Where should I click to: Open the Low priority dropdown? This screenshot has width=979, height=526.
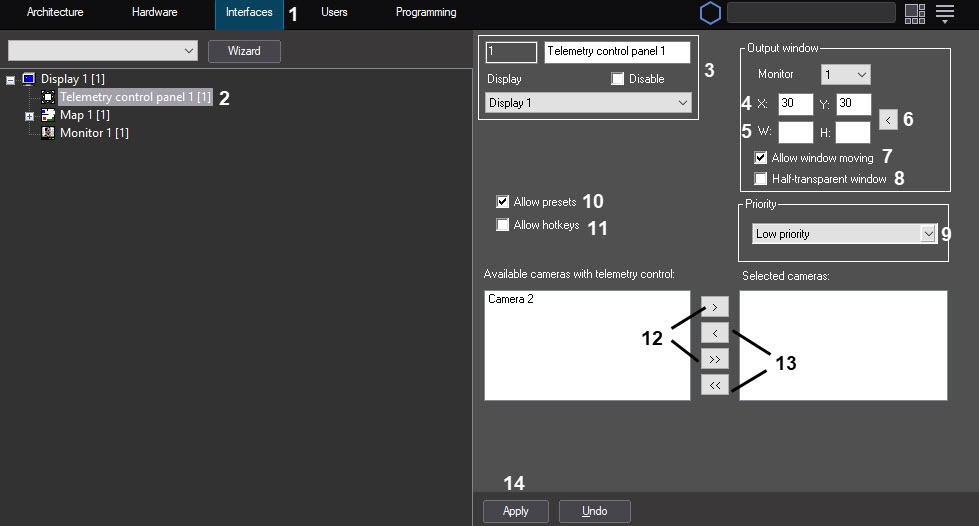pyautogui.click(x=845, y=234)
